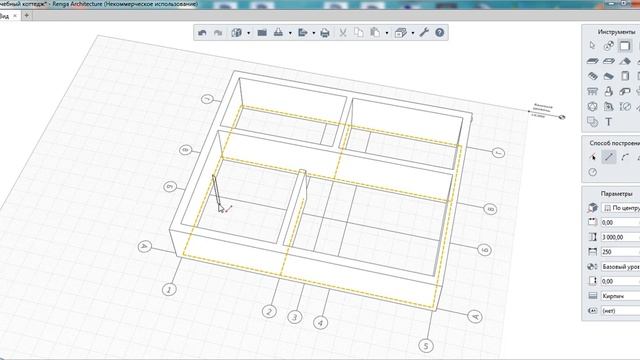Paste using the clipboard icon
This screenshot has width=640, height=360.
375,33
